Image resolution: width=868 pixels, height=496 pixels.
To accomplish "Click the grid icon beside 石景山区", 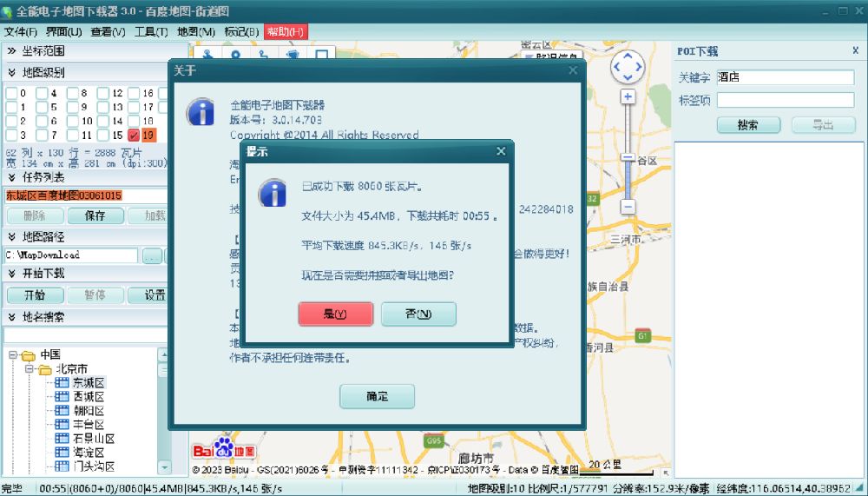I will (62, 439).
